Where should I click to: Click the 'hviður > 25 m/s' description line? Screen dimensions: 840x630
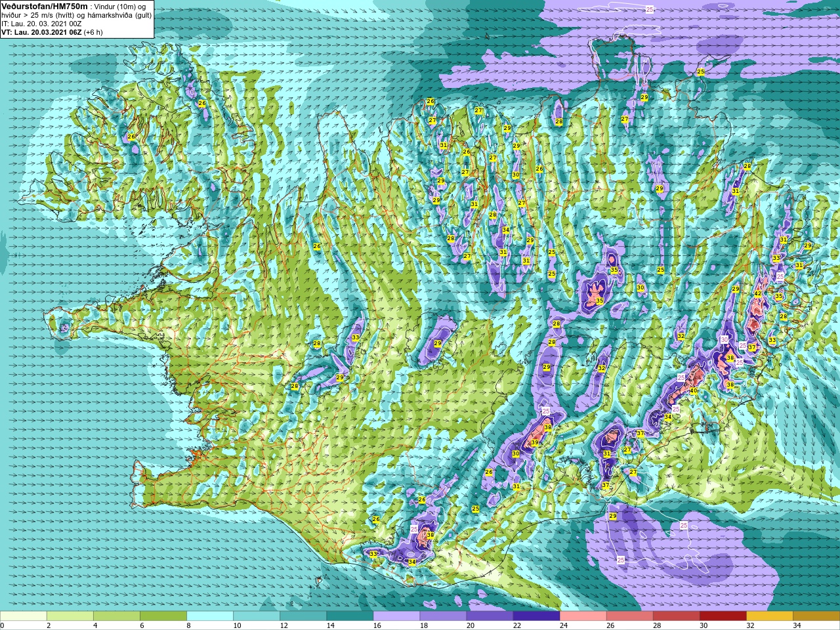76,15
